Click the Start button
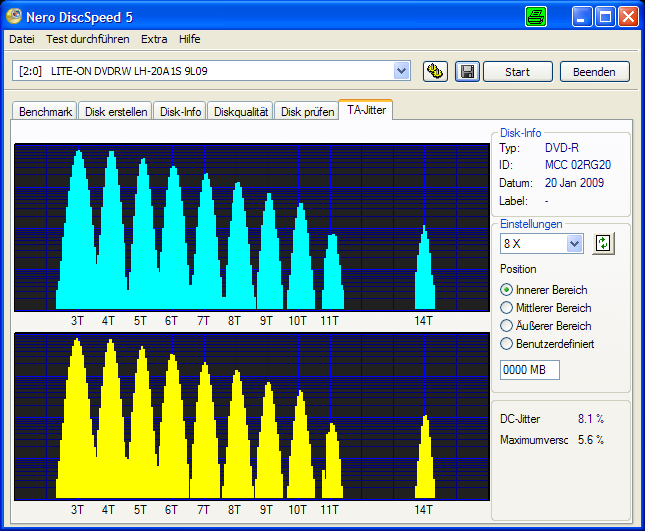 tap(517, 72)
